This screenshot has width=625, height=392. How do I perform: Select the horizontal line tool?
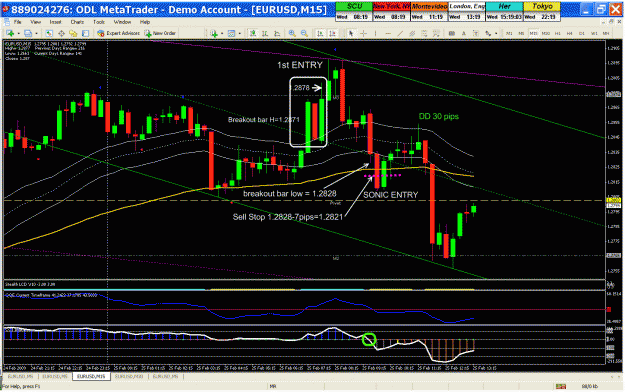pyautogui.click(x=388, y=33)
